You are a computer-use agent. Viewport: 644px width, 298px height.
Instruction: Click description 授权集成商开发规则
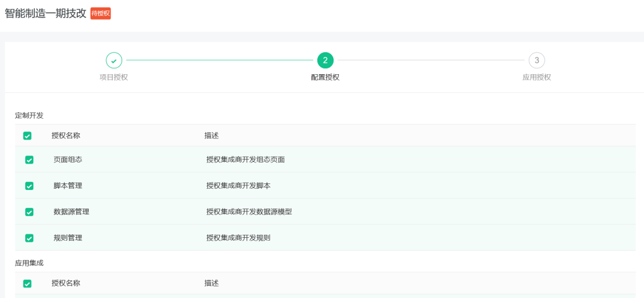[x=238, y=238]
